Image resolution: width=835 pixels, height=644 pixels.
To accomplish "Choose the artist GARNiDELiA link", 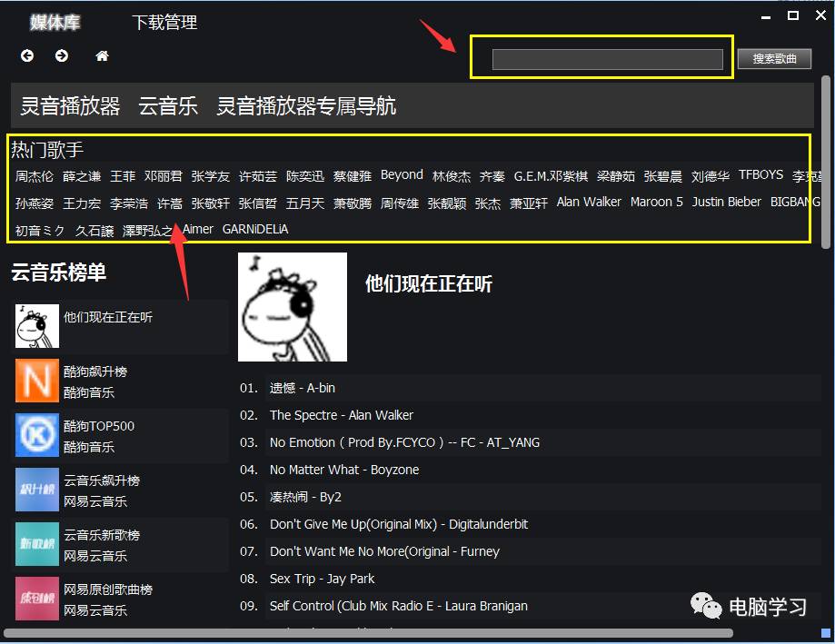I will 255,230.
